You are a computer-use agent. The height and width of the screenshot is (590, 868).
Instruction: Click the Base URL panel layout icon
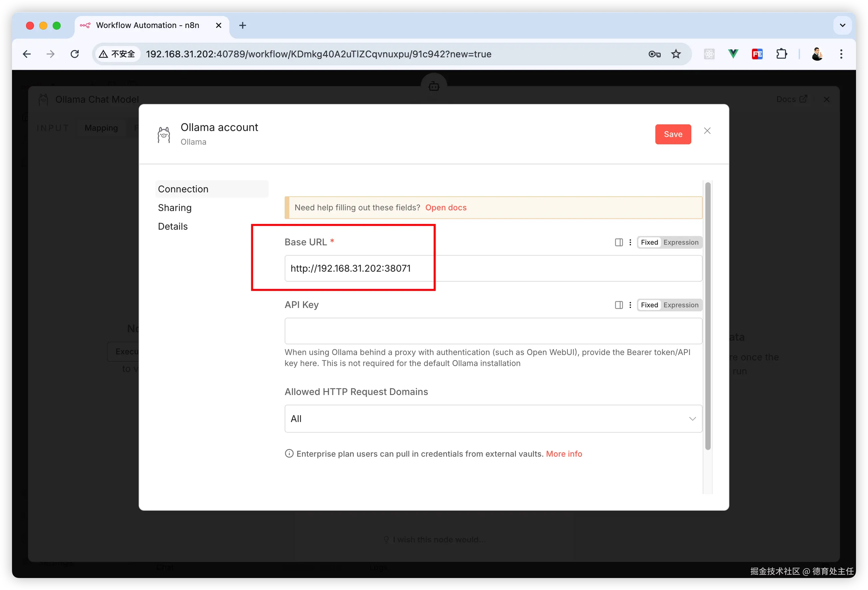tap(619, 242)
